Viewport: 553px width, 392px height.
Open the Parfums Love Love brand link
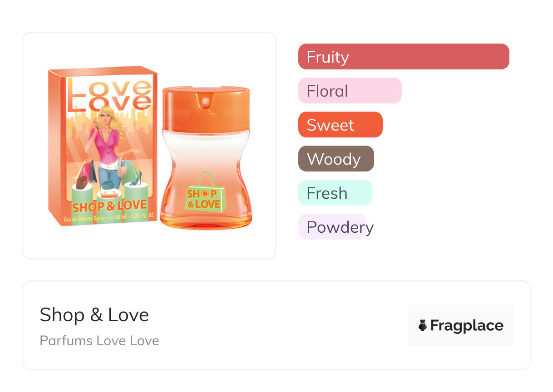pos(99,341)
